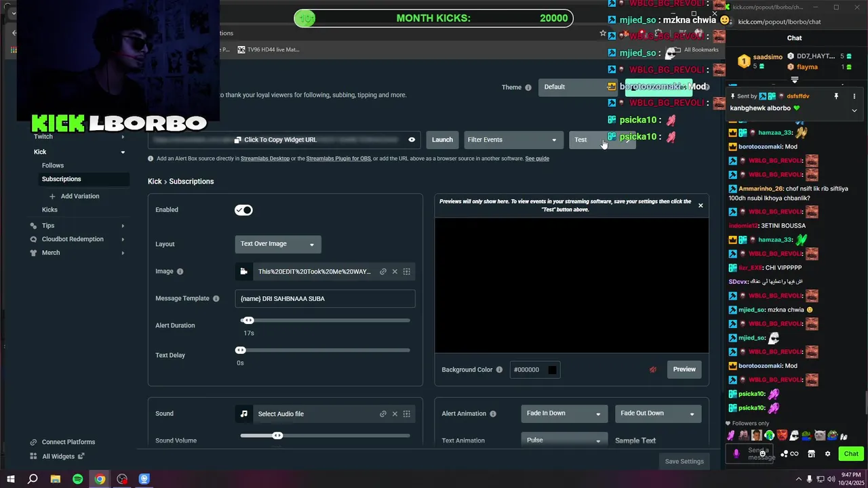Click the Save Settings button
Viewport: 868px width, 488px height.
click(684, 462)
